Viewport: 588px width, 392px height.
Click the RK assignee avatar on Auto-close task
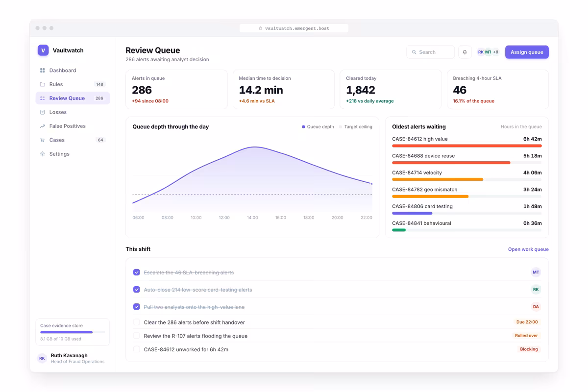536,290
